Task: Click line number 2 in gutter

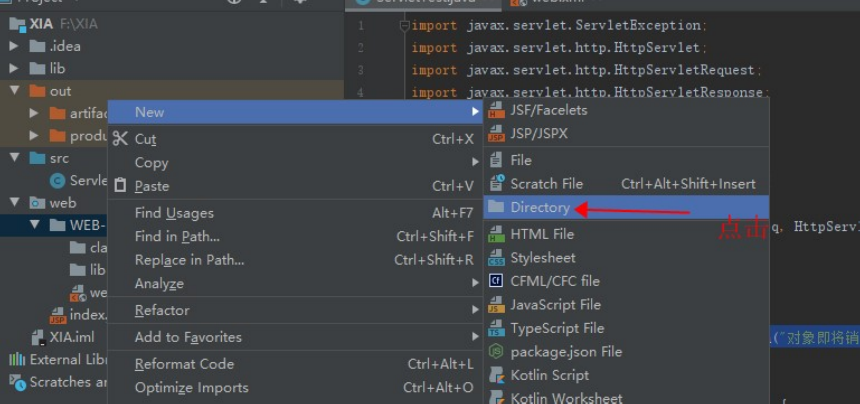Action: [360, 48]
